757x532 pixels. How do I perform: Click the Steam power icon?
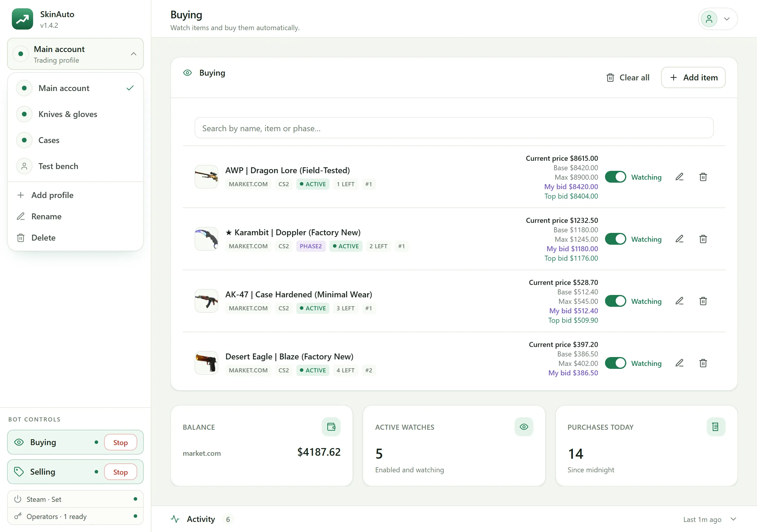click(x=18, y=499)
